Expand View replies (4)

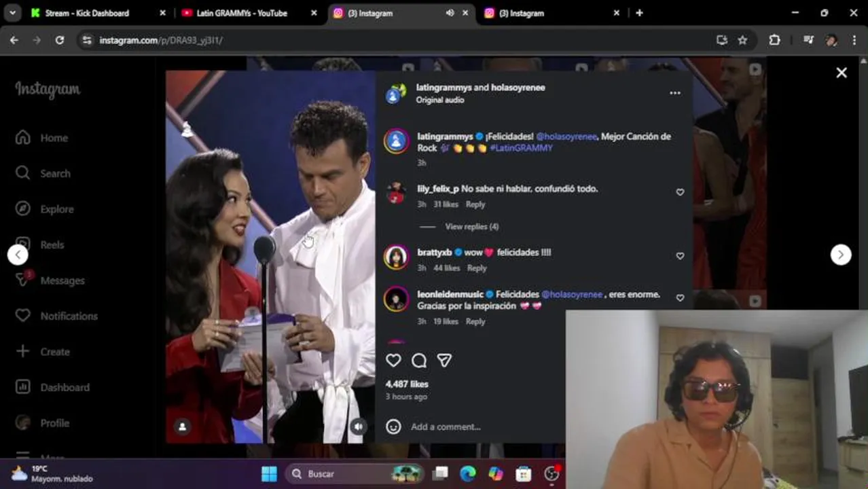click(x=471, y=227)
